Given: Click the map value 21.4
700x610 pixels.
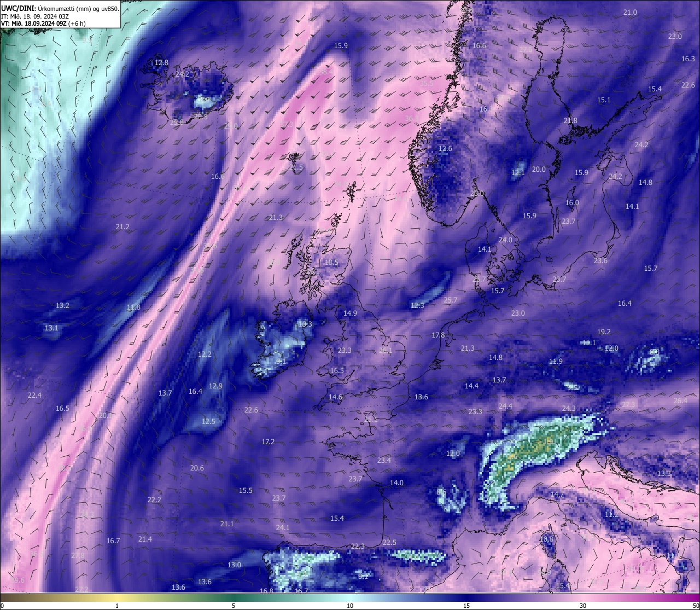Looking at the screenshot, I should [145, 539].
